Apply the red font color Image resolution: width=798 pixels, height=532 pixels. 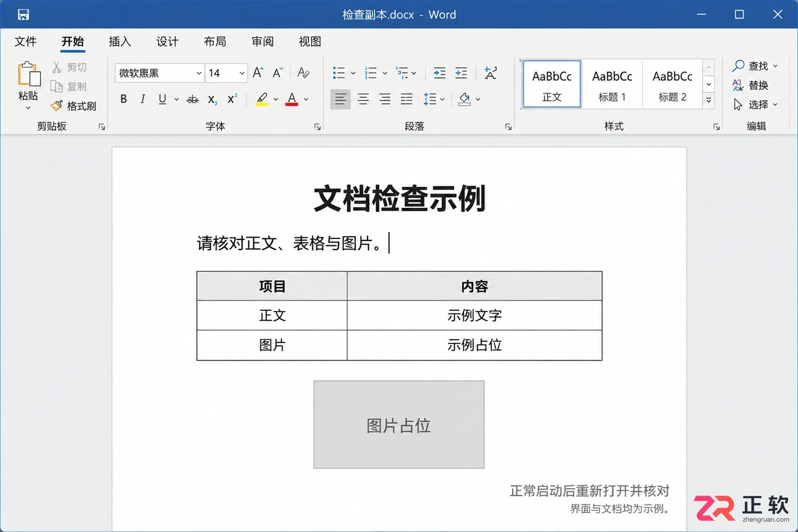click(292, 99)
